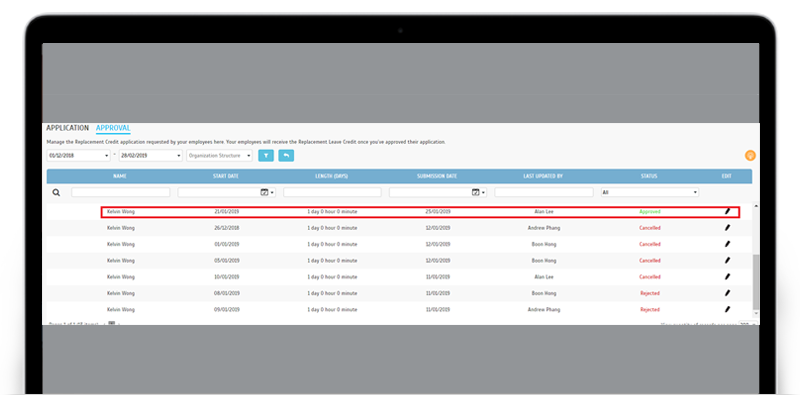Click start date 26/12/2018 cell
800x395 pixels.
tap(227, 228)
